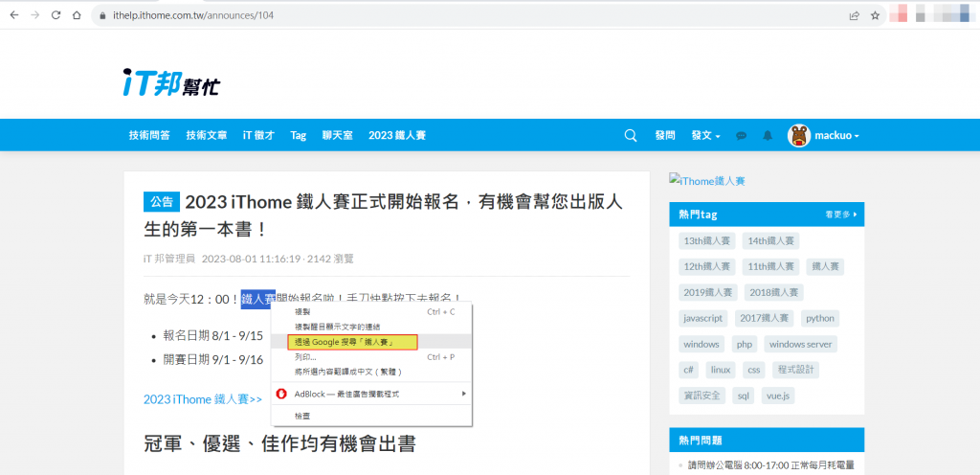Click the share page icon in address bar
Image resolution: width=980 pixels, height=475 pixels.
[x=855, y=15]
